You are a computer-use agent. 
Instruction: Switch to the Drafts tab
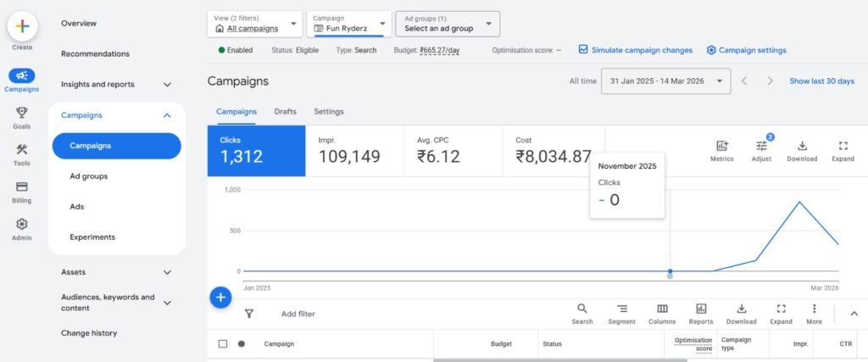(x=285, y=112)
